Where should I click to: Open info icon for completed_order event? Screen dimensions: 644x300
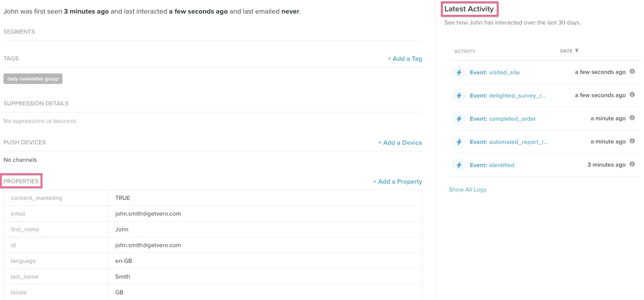(x=632, y=118)
